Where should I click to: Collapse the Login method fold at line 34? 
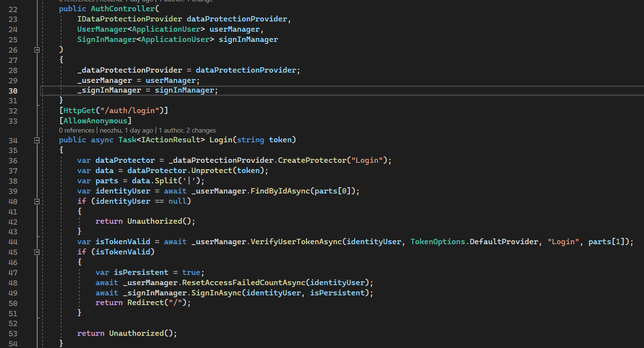37,140
